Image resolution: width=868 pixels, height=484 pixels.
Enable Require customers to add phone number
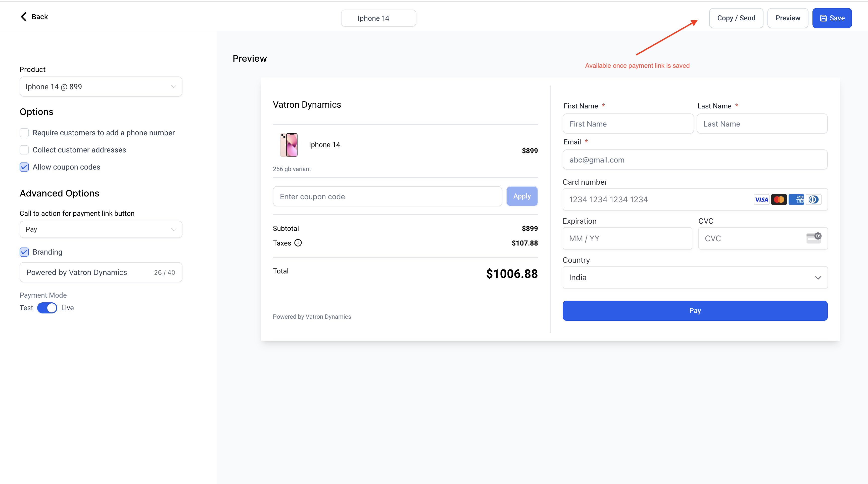point(24,133)
